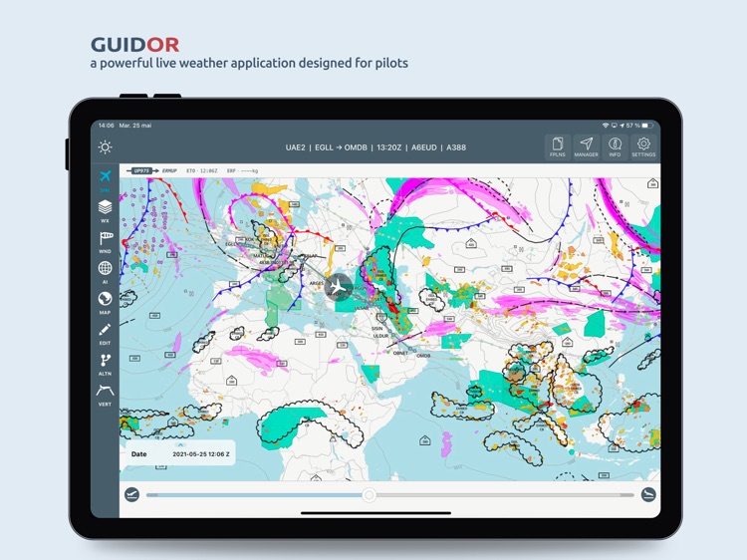This screenshot has width=747, height=560.
Task: Click the OMDB destination label on the map
Action: pyautogui.click(x=423, y=356)
